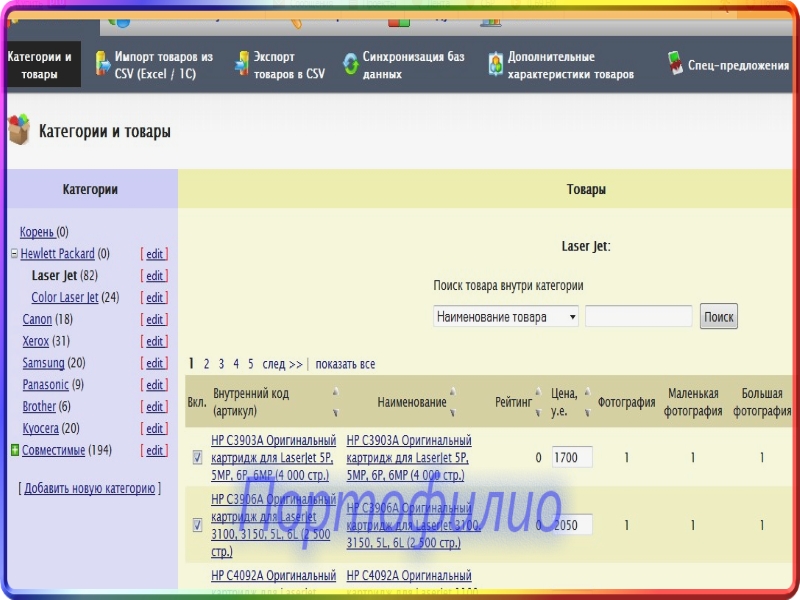Image resolution: width=800 pixels, height=600 pixels.
Task: Go to page 2 of products
Action: [x=206, y=364]
